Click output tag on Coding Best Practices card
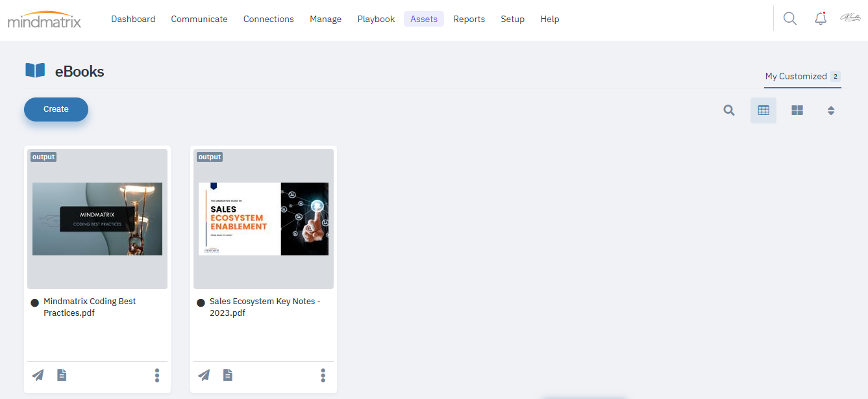 click(43, 157)
